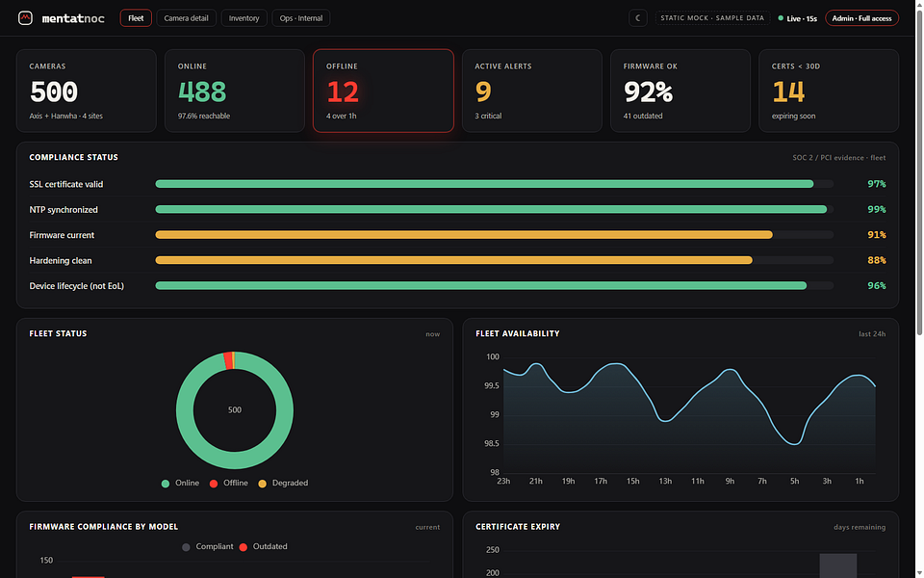Screen dimensions: 924x578
Task: Open the Inventory tab
Action: tap(244, 18)
